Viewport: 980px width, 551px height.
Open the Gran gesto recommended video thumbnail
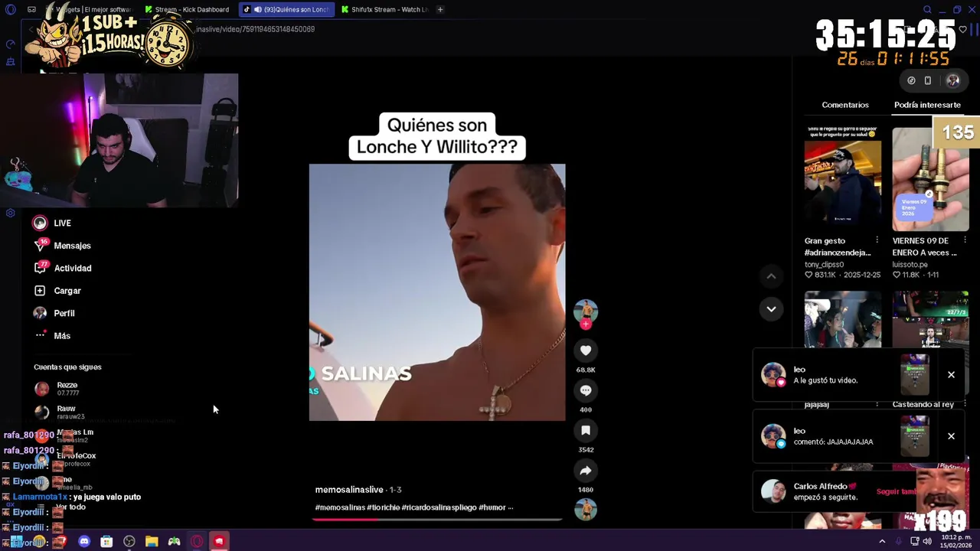pos(842,178)
